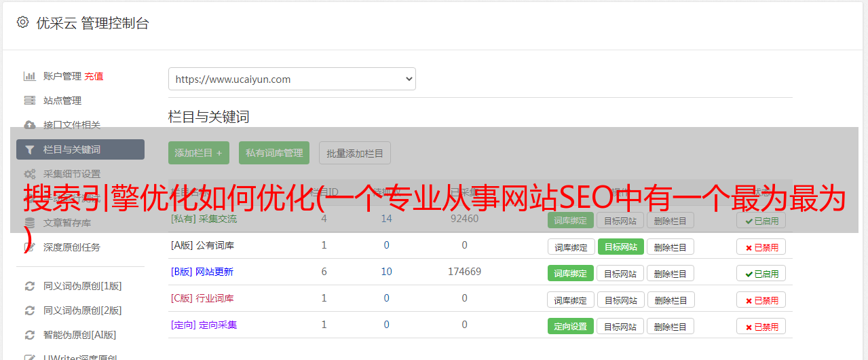Click the 私有词库管理 button
The height and width of the screenshot is (360, 868).
tap(274, 153)
